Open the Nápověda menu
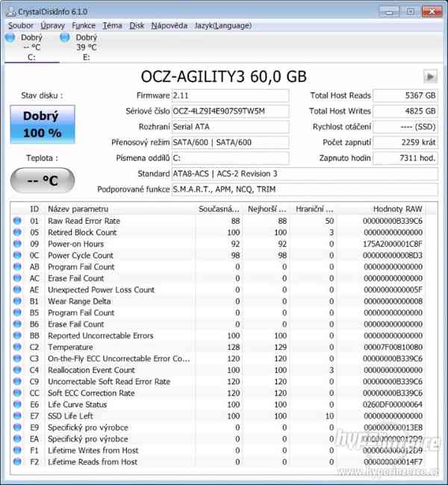Viewport: 448px width, 485px height. 169,25
